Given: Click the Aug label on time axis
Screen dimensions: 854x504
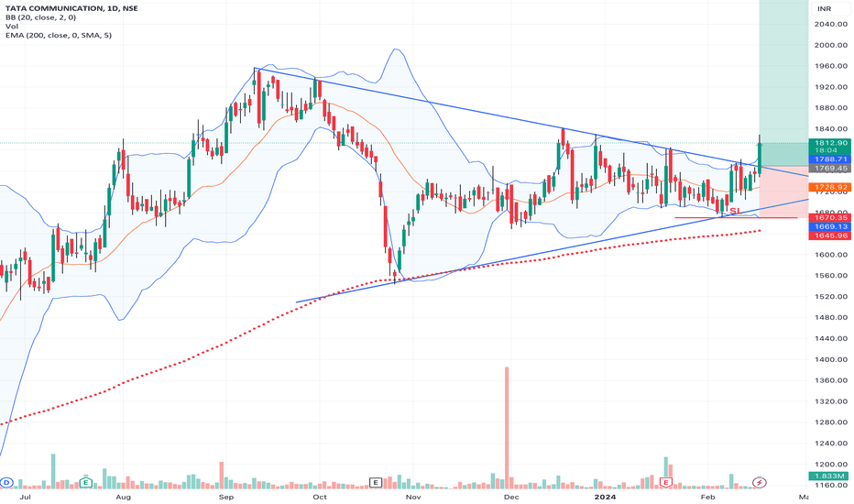Looking at the screenshot, I should (124, 497).
